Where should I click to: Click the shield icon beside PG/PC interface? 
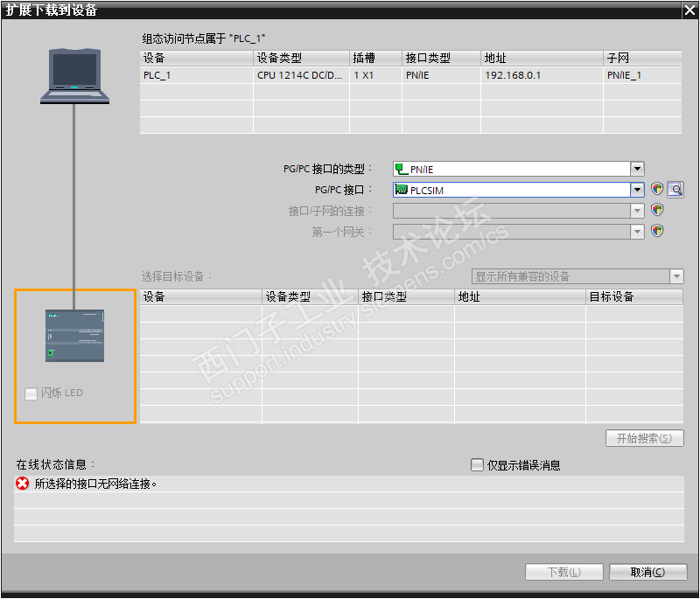coord(657,189)
